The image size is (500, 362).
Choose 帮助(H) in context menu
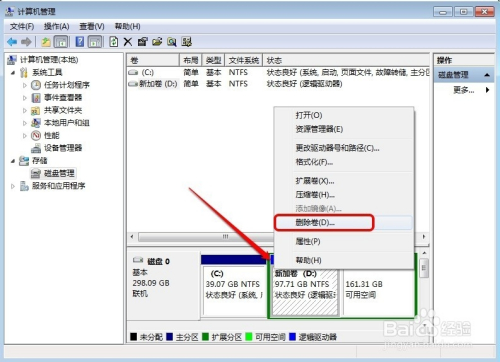[x=343, y=260]
